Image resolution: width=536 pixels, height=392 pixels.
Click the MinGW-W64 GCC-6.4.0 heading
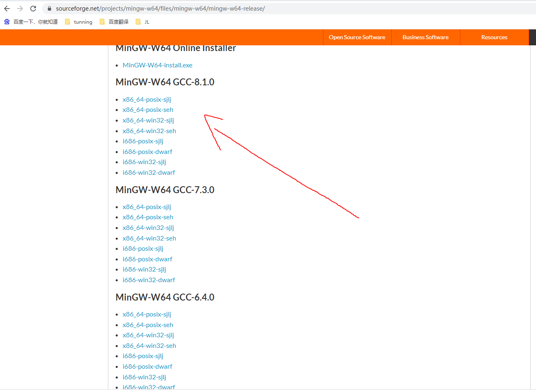(165, 297)
